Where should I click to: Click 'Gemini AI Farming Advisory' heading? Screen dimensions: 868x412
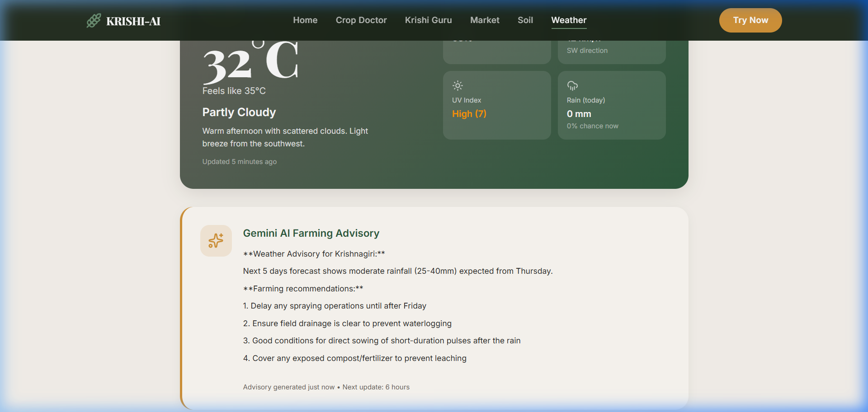click(x=311, y=233)
